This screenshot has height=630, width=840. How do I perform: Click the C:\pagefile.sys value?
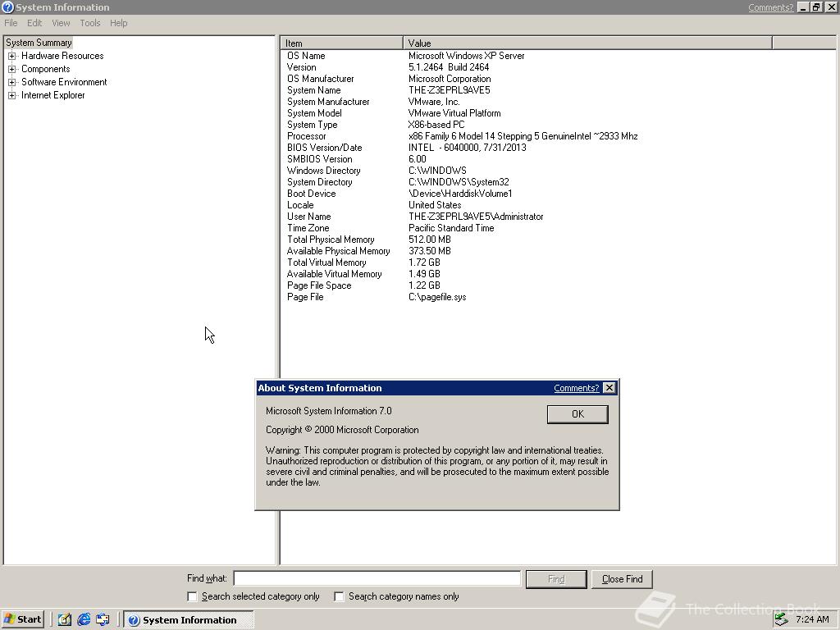(x=437, y=297)
